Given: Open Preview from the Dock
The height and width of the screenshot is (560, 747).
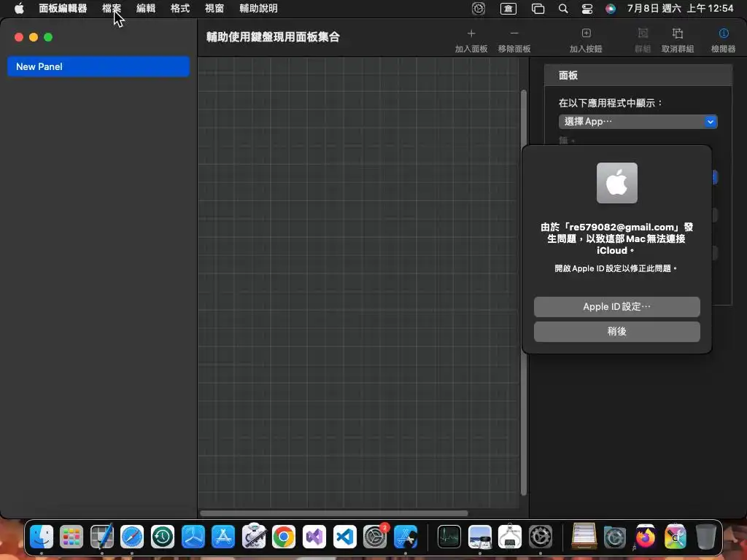Looking at the screenshot, I should (480, 537).
